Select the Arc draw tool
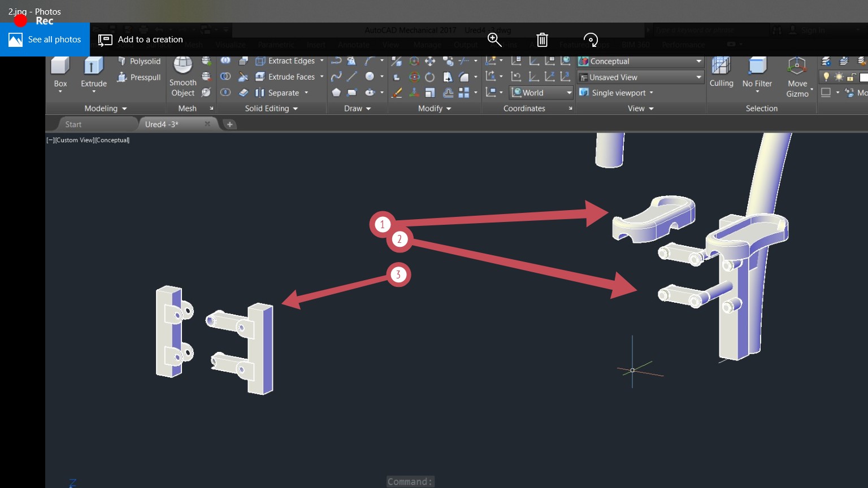 coord(370,60)
